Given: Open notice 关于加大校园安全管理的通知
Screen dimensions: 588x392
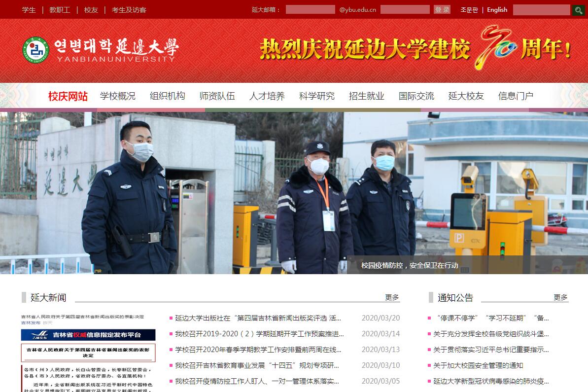Looking at the screenshot, I should 478,365.
